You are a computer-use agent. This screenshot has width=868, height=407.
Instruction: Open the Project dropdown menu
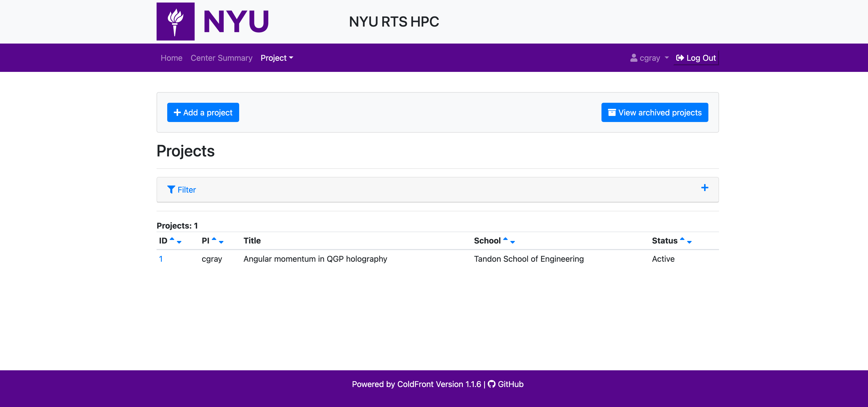point(277,58)
